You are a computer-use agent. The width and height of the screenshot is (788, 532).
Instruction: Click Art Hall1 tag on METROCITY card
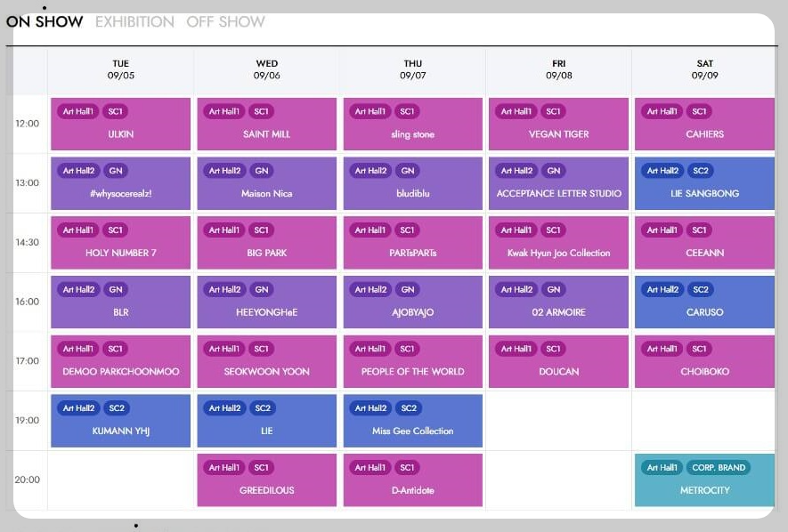(662, 468)
